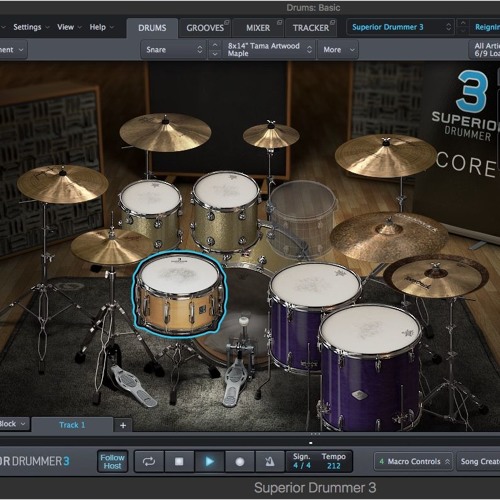Open the Superior Drummer 3 library dropdown
500x500 pixels.
[401, 27]
